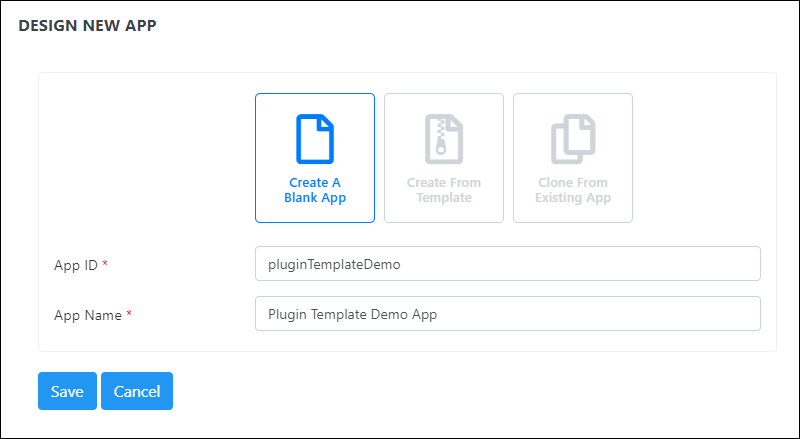Cancel the new app design
Screen dimensions: 800x439
[137, 391]
